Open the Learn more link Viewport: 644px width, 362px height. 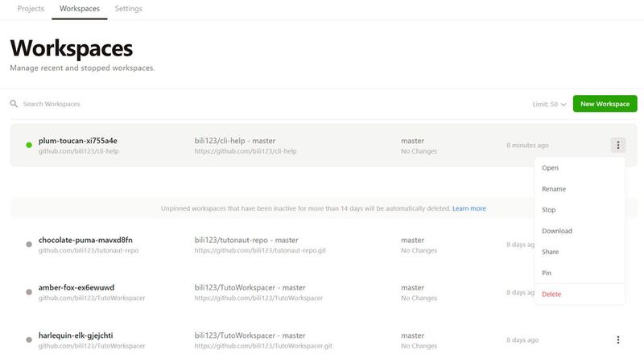click(x=469, y=208)
